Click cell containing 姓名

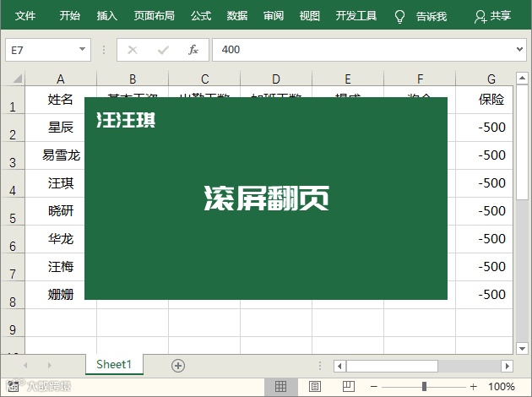pos(61,100)
